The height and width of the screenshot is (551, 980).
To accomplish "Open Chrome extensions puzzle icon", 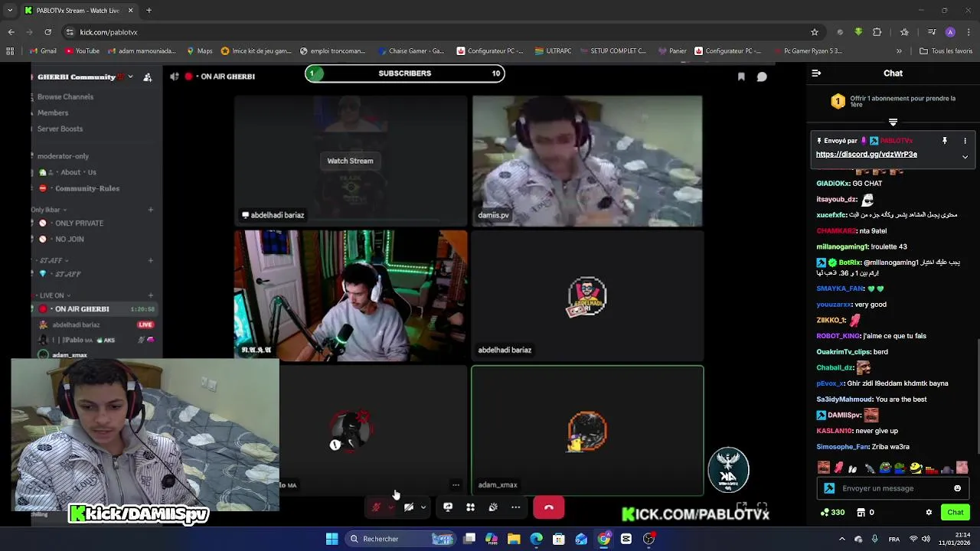I will (877, 32).
